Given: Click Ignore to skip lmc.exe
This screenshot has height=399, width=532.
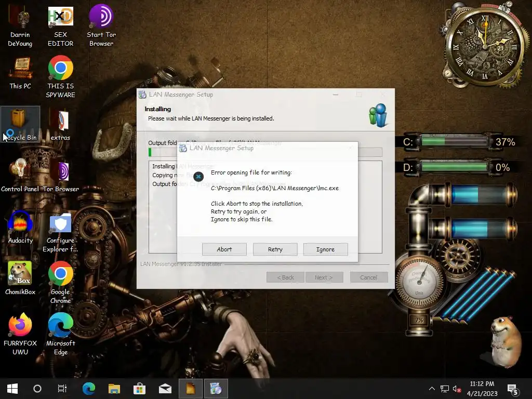Looking at the screenshot, I should (x=325, y=249).
